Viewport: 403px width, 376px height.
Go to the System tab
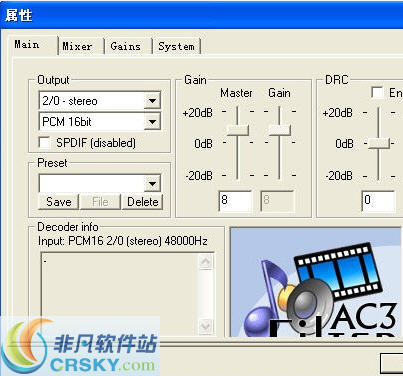tap(176, 46)
